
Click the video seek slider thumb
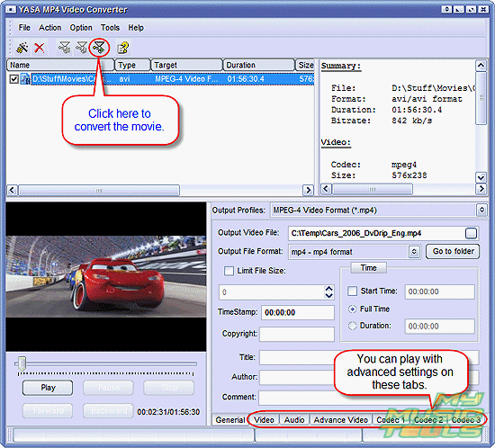(x=22, y=363)
